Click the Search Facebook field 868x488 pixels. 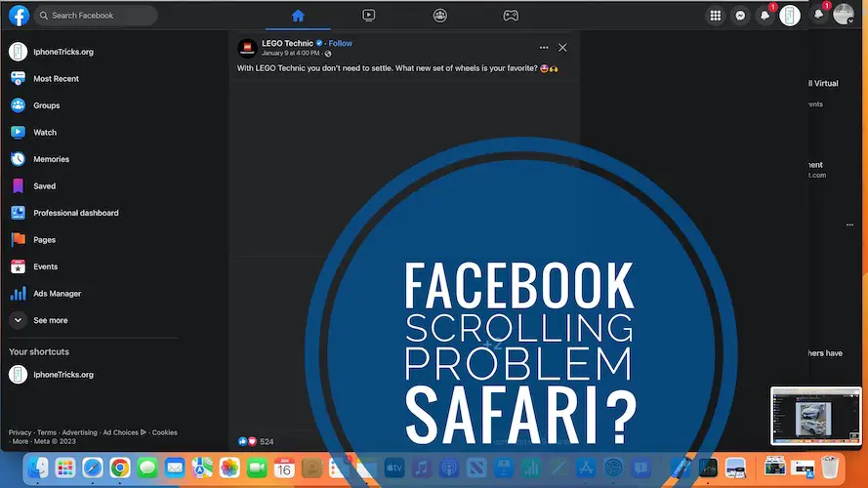click(96, 16)
